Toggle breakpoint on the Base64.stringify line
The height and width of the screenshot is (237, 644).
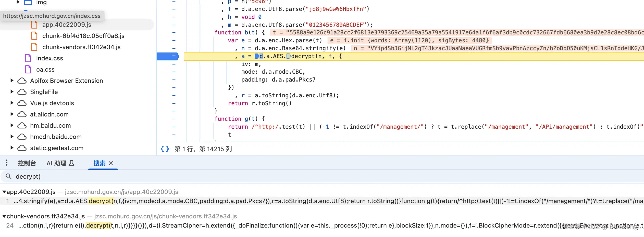pyautogui.click(x=174, y=48)
